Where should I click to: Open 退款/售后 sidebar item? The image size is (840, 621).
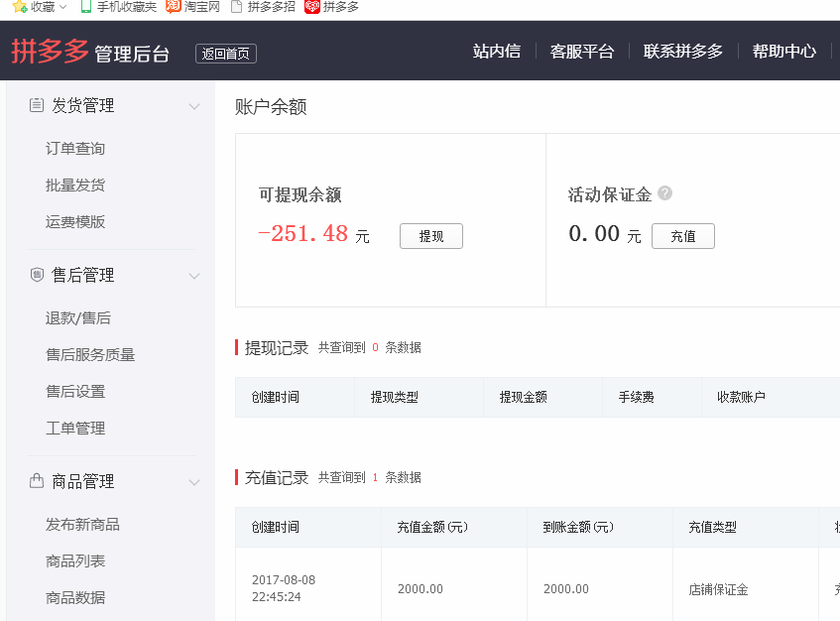78,318
